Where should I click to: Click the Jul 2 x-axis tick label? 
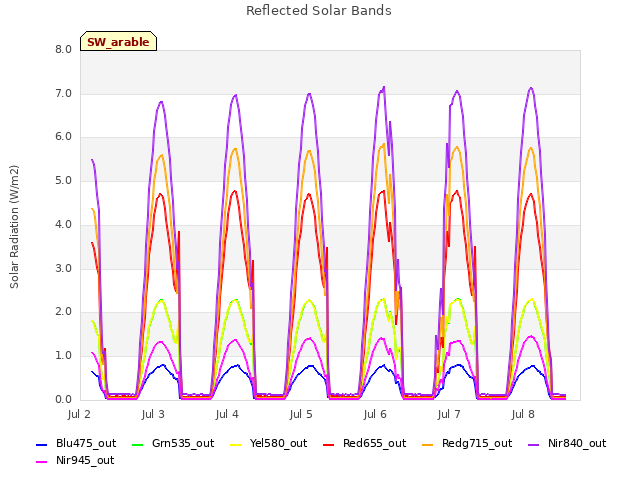[79, 415]
